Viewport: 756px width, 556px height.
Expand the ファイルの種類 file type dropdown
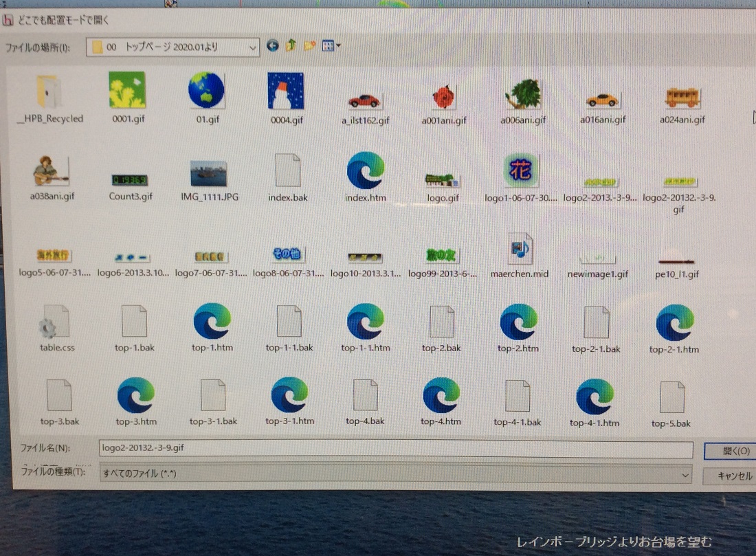685,474
